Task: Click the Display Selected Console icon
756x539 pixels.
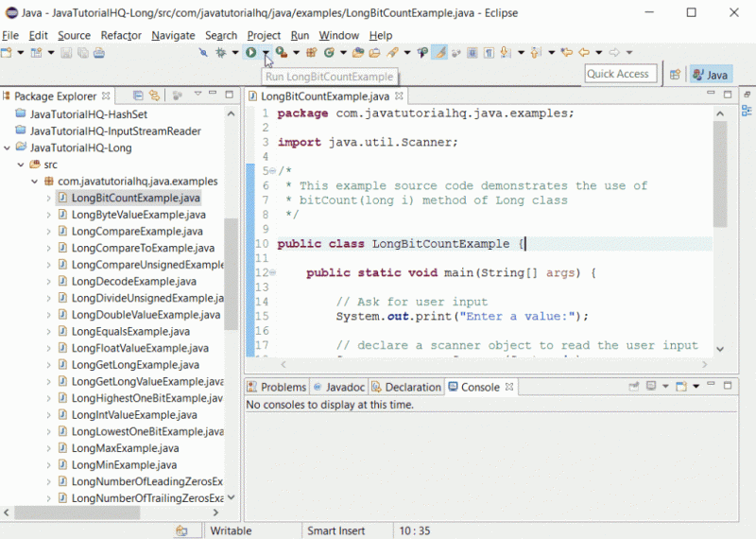Action: point(651,386)
